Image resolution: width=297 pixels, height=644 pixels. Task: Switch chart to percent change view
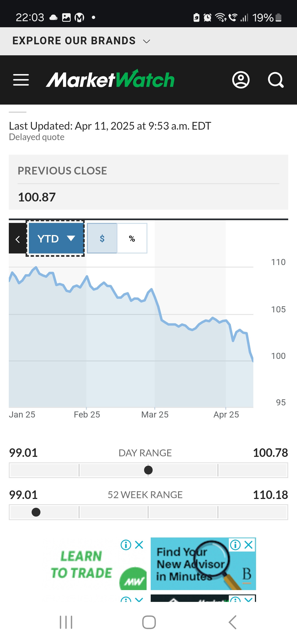click(x=132, y=238)
